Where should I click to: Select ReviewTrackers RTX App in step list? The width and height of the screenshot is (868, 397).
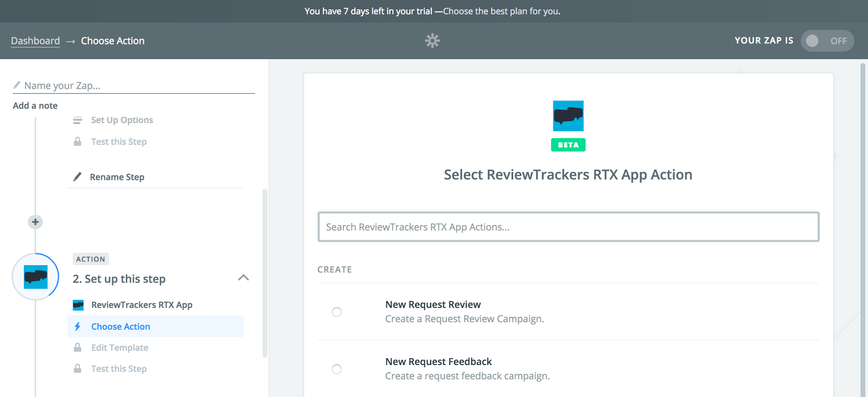pos(142,305)
